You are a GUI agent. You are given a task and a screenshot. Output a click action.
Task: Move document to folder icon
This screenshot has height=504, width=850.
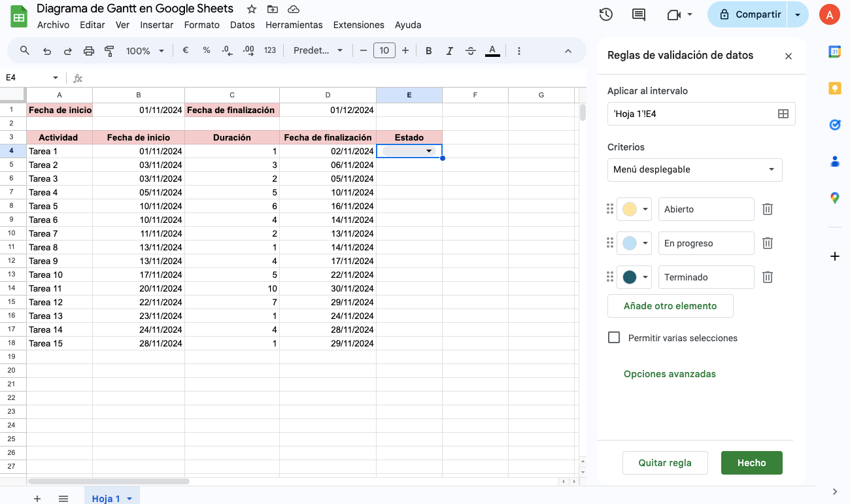273,9
